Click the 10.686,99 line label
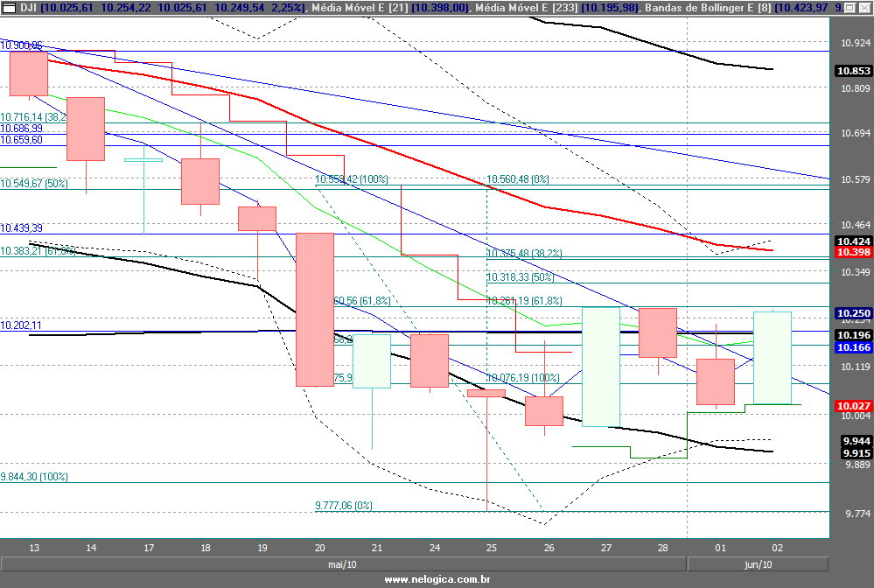Image resolution: width=874 pixels, height=588 pixels. point(21,129)
